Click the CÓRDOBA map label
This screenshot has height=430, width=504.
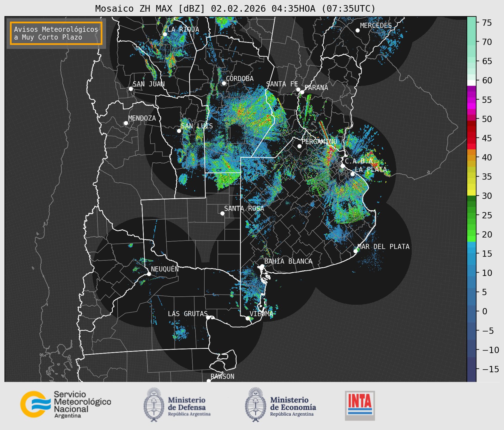(240, 79)
